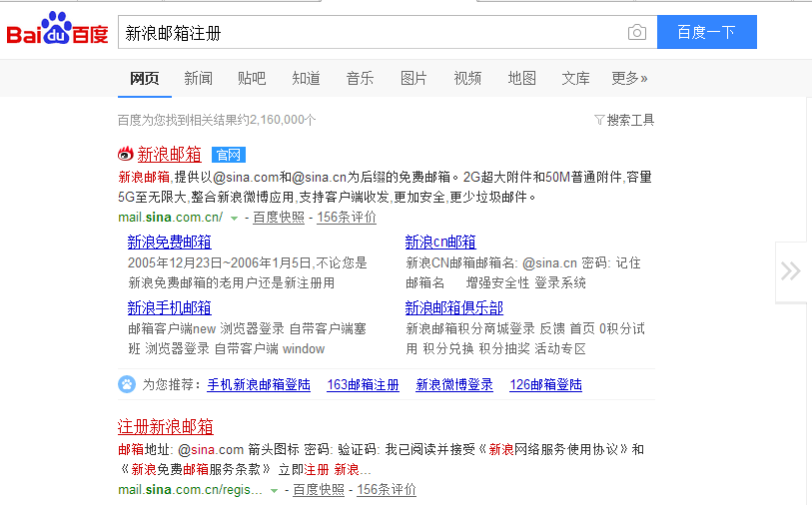This screenshot has height=505, width=812.
Task: Open the 注册新浪邮箱 result title
Action: 166,427
